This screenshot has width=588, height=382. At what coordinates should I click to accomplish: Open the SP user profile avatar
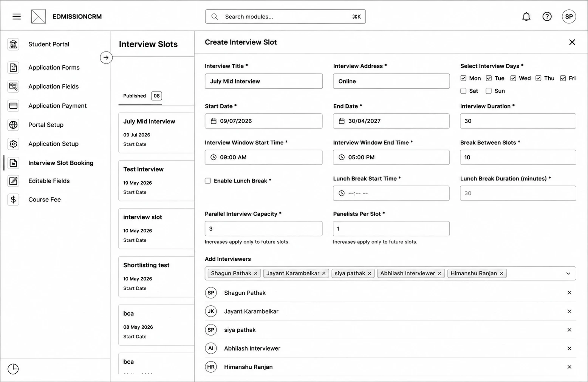[x=569, y=17]
